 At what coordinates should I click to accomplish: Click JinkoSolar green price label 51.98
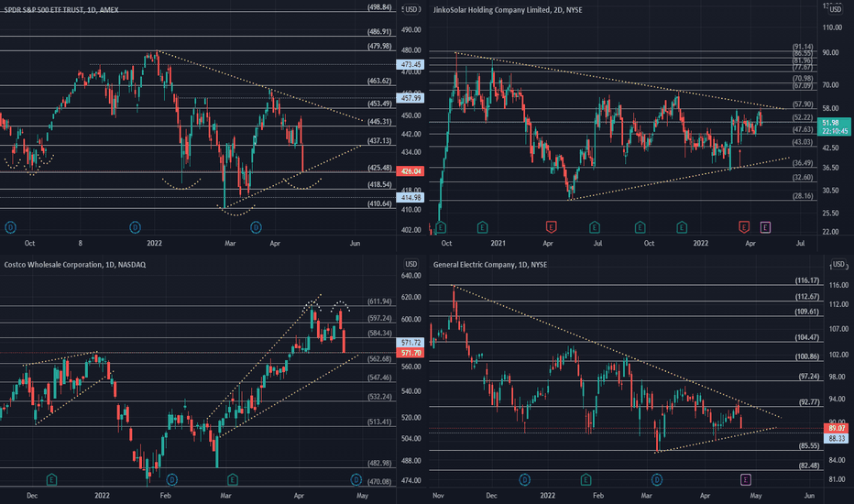[834, 127]
